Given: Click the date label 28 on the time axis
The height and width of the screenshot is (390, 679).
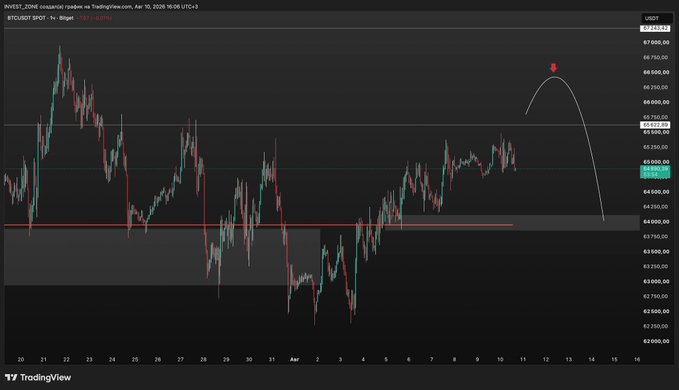Looking at the screenshot, I should [x=203, y=359].
